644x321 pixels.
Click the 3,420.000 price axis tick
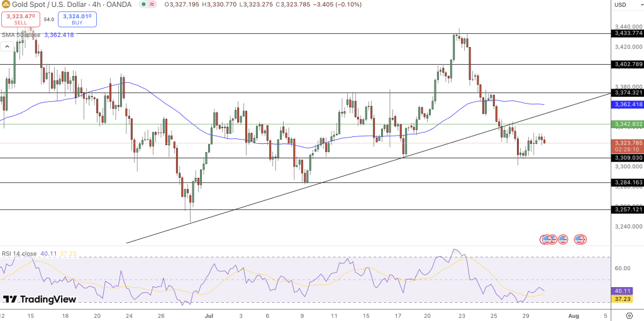click(x=628, y=46)
